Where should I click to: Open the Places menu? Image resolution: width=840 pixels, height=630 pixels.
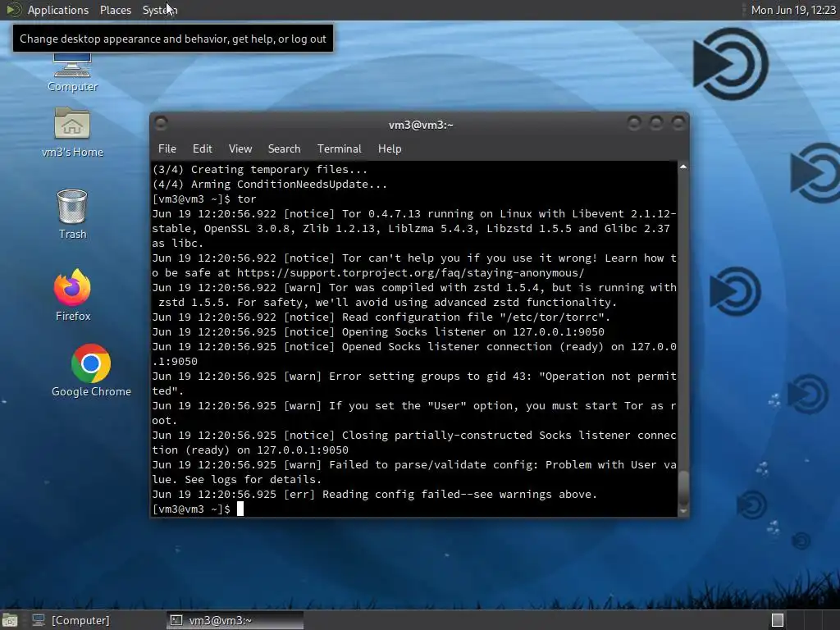(115, 10)
